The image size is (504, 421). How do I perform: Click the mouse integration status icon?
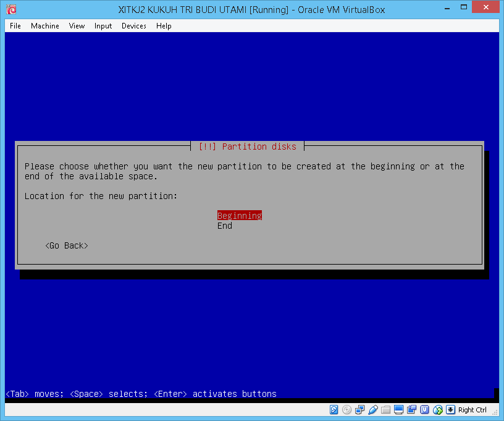point(438,410)
